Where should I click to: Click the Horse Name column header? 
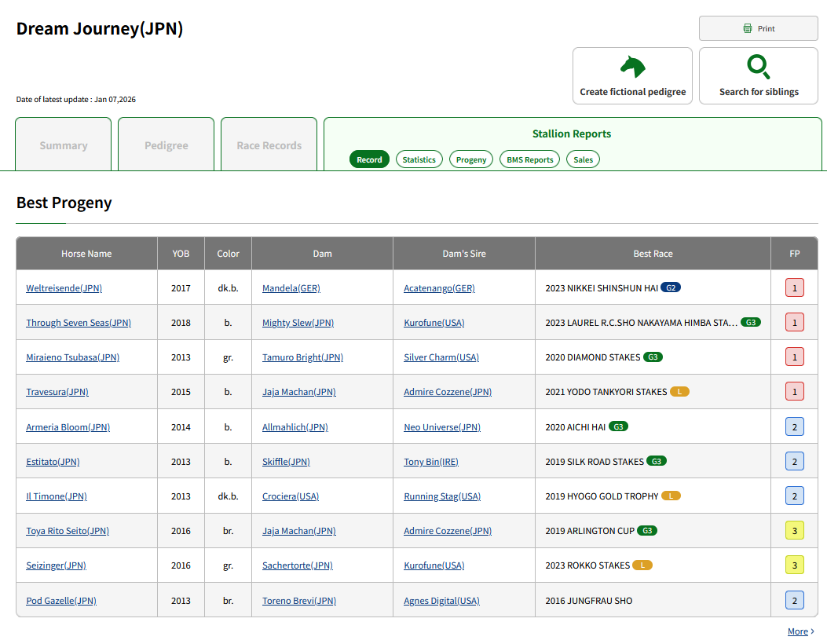(86, 254)
